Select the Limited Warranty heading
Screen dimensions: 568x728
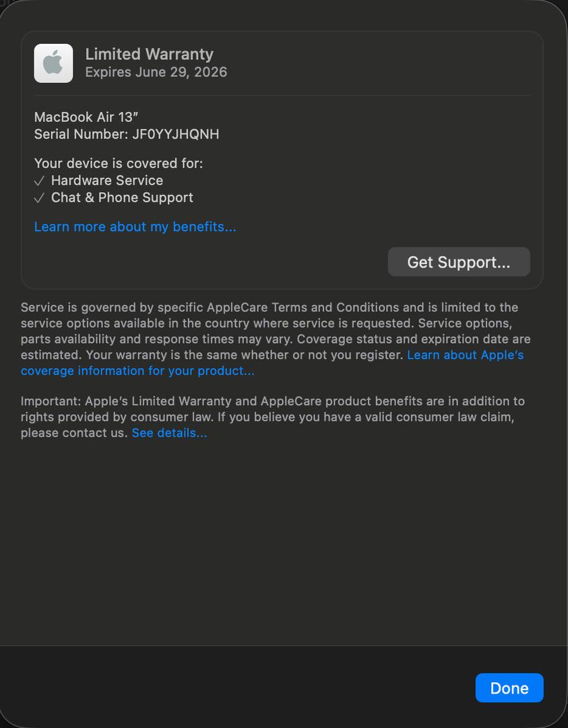click(149, 55)
